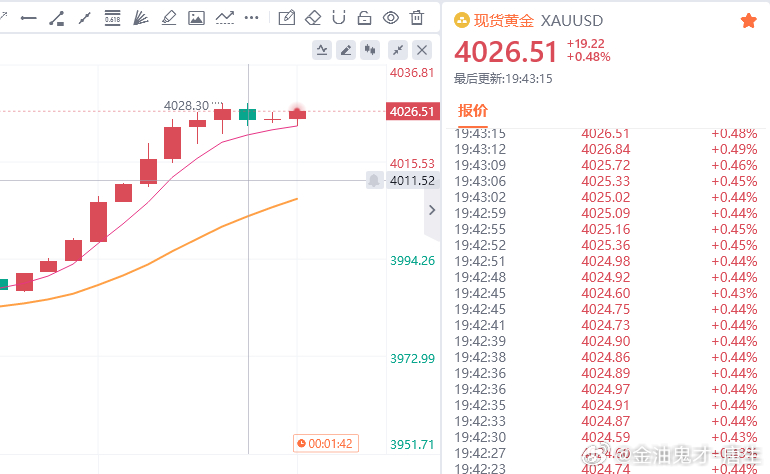The image size is (770, 474).
Task: Click the 4028.30 high price annotation
Action: [x=187, y=106]
